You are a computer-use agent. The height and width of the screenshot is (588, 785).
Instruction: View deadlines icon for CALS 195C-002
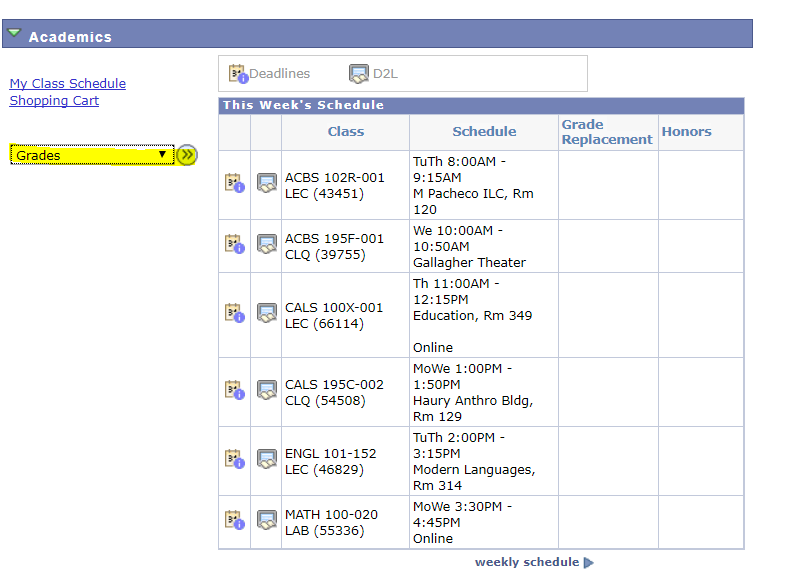pyautogui.click(x=234, y=390)
